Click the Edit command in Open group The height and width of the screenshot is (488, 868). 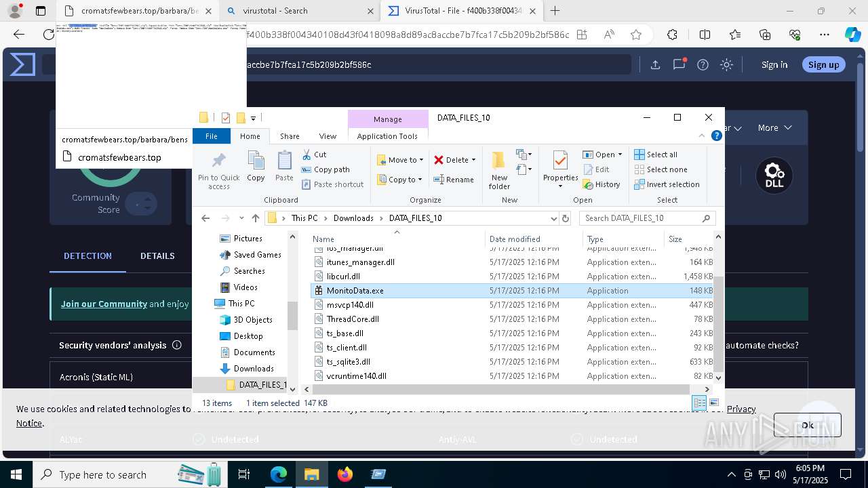coord(596,169)
